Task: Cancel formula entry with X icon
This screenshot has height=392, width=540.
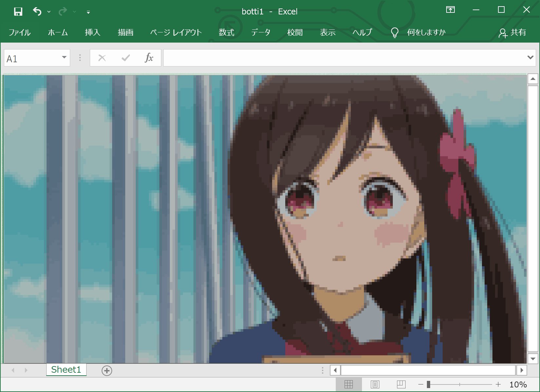Action: click(102, 58)
